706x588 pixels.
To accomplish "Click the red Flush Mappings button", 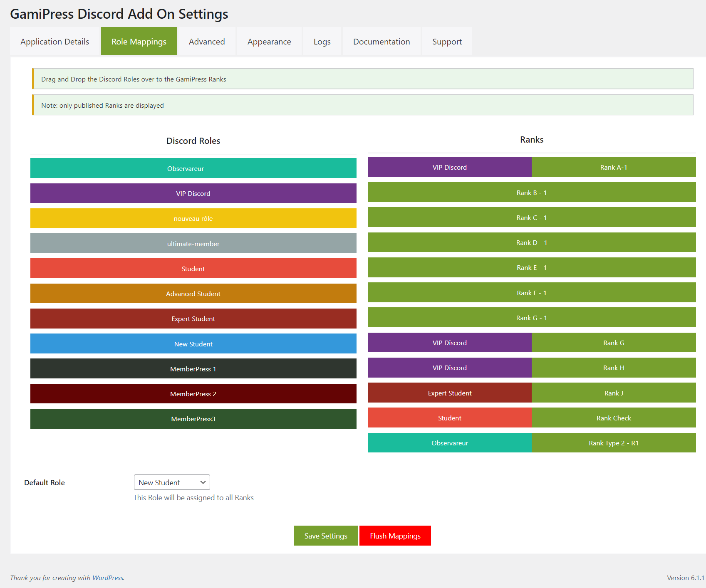I will coord(395,536).
